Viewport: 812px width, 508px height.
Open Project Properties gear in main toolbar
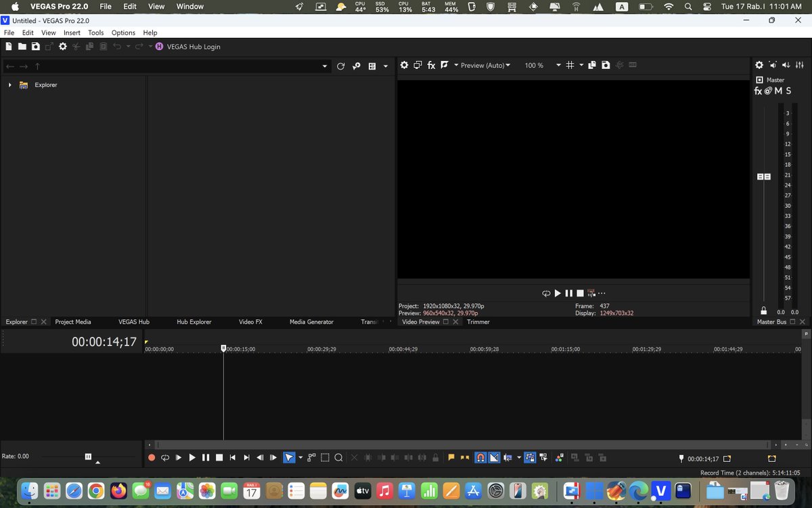62,47
